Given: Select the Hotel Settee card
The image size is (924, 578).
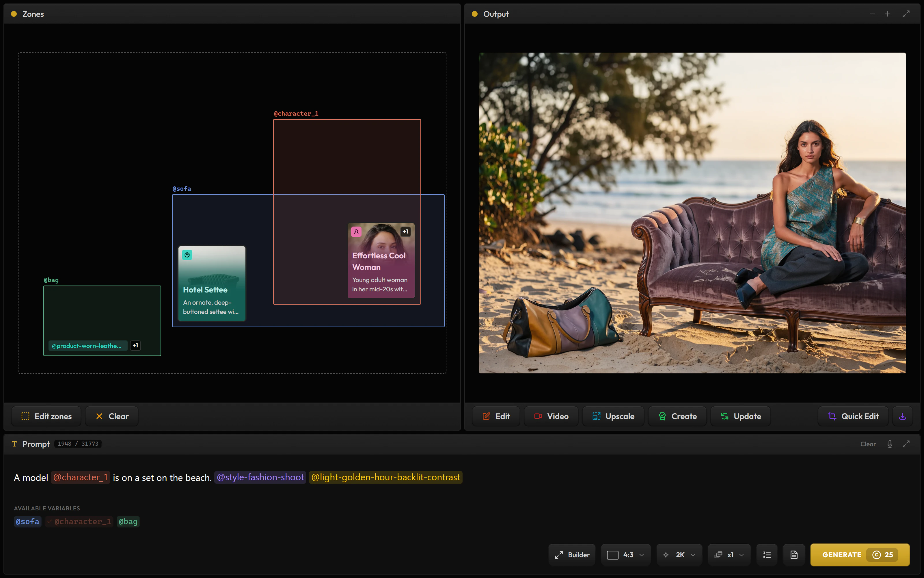Looking at the screenshot, I should coord(212,283).
